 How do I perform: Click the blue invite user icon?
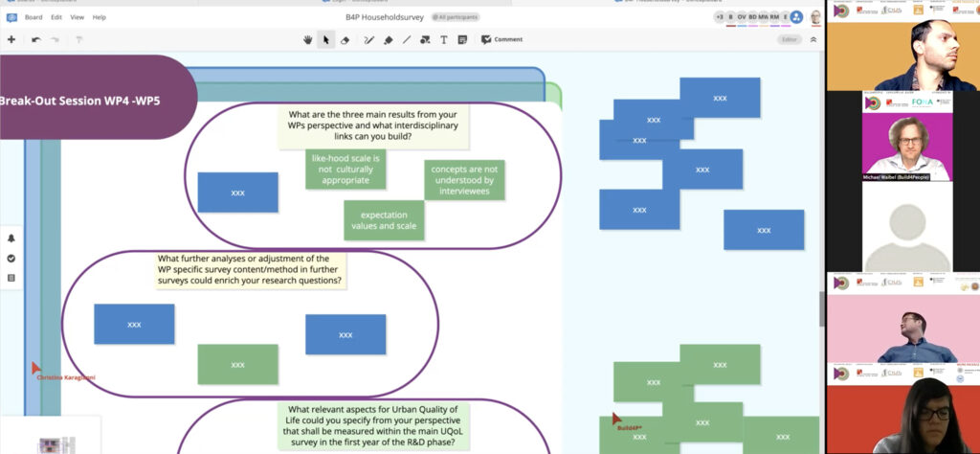click(x=796, y=17)
